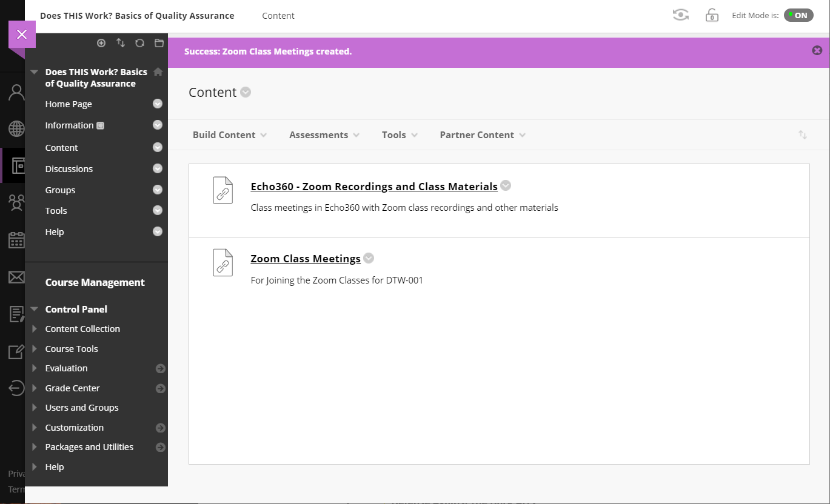Open Grade Center in Control Panel
The image size is (830, 504).
coord(73,388)
